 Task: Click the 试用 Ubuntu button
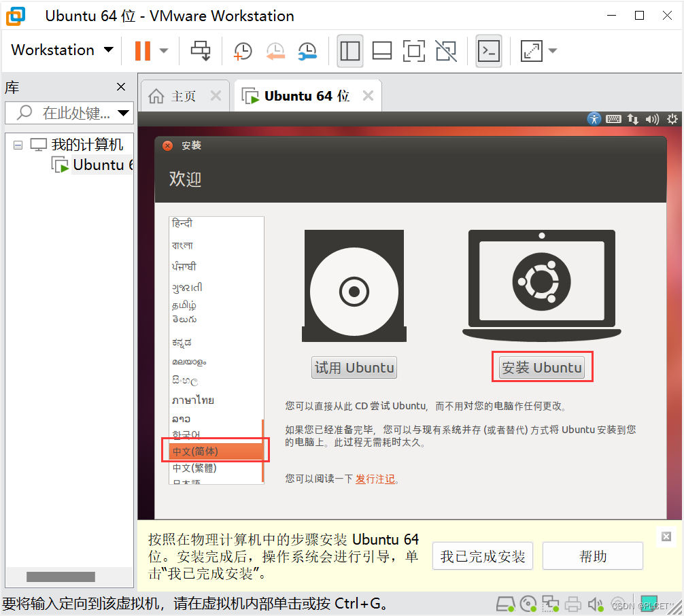click(x=354, y=368)
